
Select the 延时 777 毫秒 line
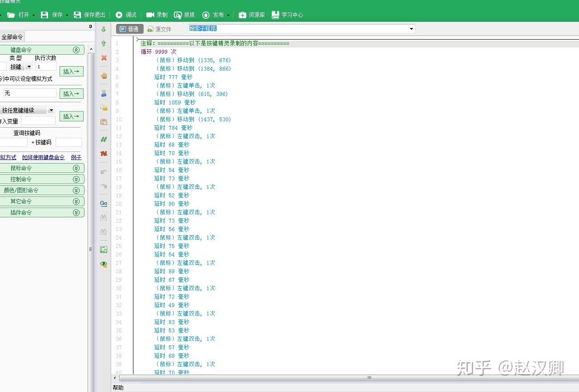(173, 77)
